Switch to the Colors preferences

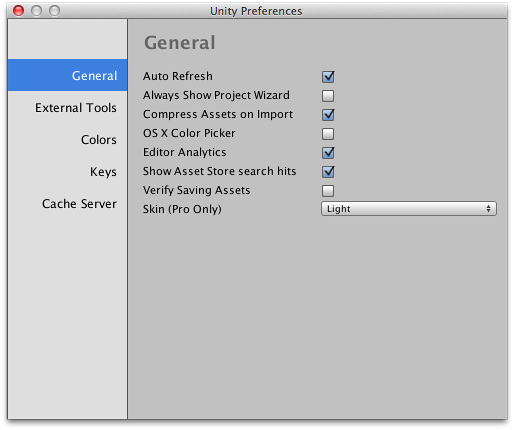pyautogui.click(x=99, y=140)
